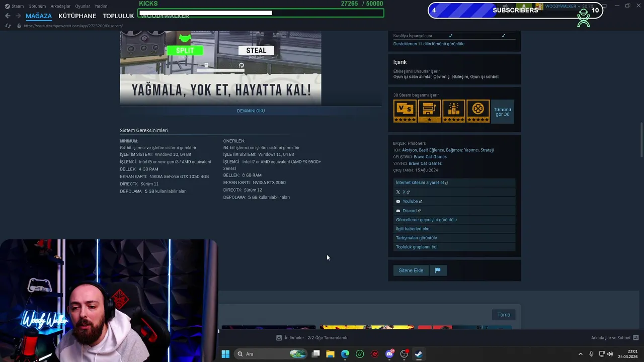The width and height of the screenshot is (644, 362).
Task: Open the clock showing 23:01
Action: click(x=629, y=354)
